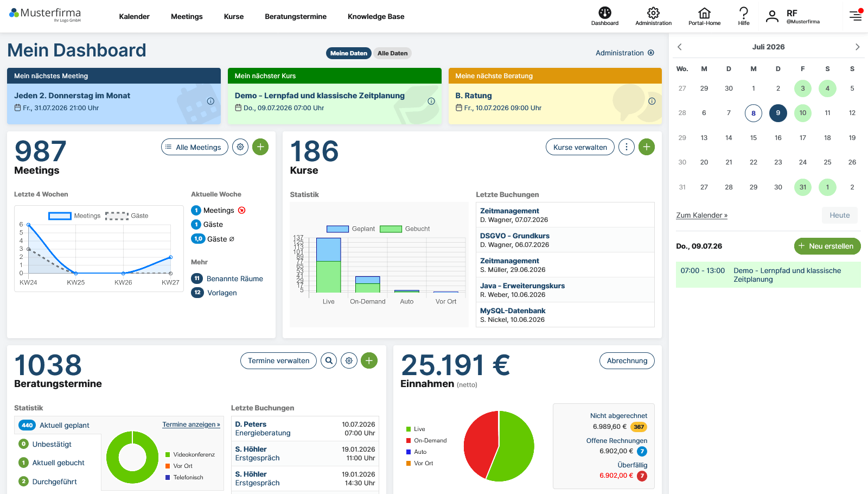This screenshot has height=494, width=868.
Task: Click the On-Demand legend swatch in pie chart
Action: (409, 440)
